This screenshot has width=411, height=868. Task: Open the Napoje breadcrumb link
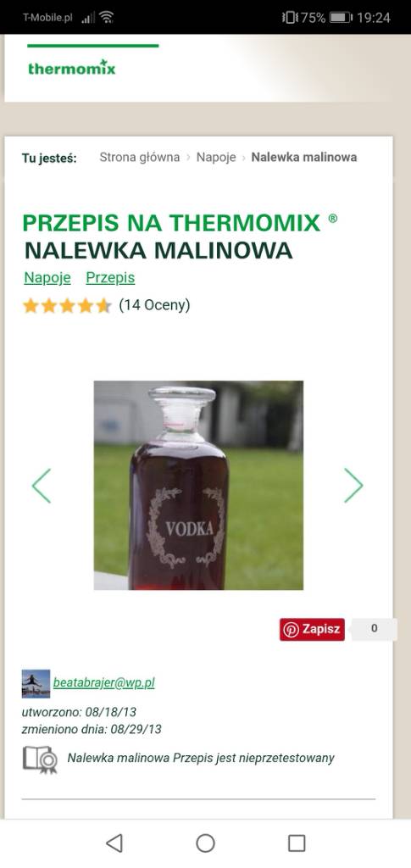point(216,157)
